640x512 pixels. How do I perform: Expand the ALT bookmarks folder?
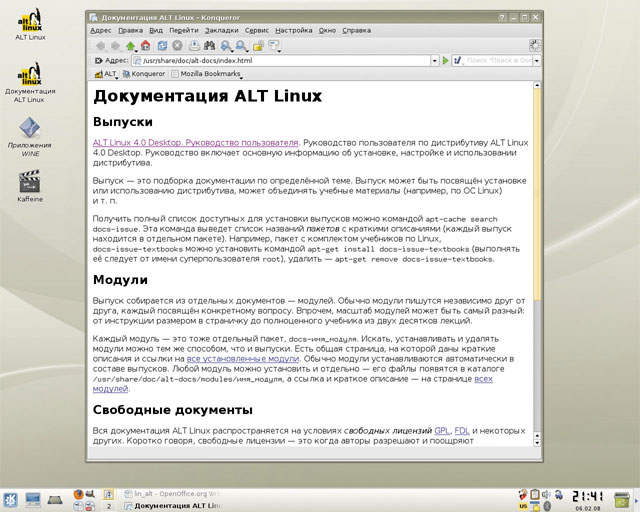(106, 74)
